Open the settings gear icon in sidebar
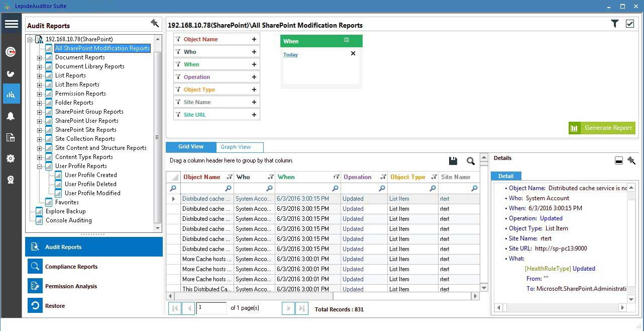 pos(11,158)
